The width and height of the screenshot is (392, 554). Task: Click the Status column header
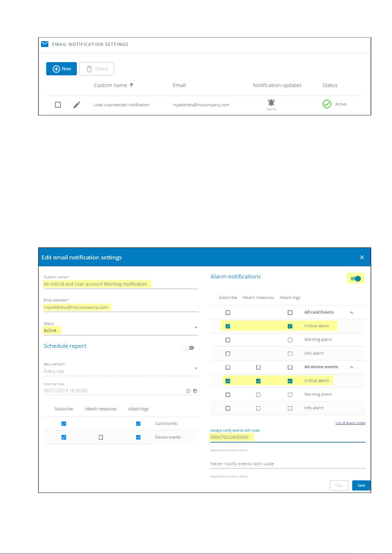click(x=330, y=85)
